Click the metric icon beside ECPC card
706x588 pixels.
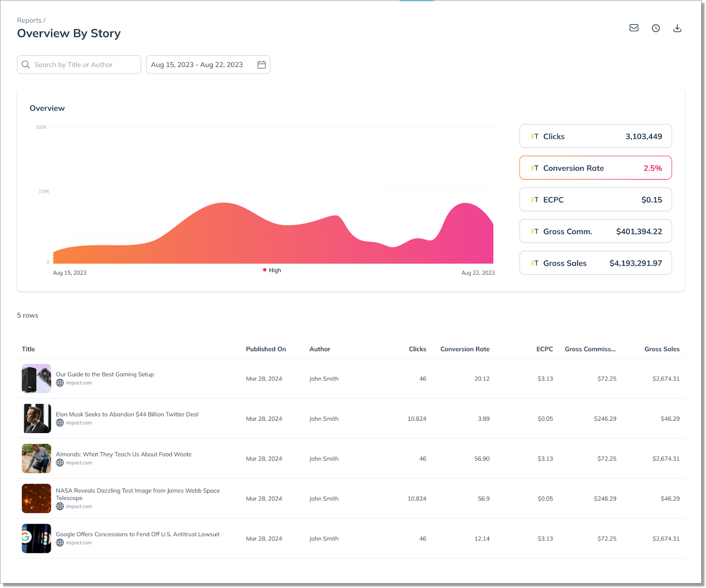coord(535,200)
